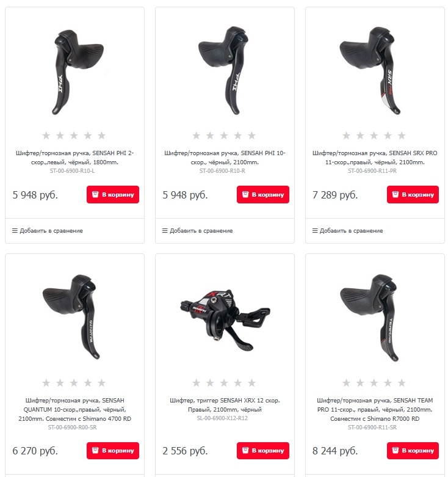The height and width of the screenshot is (477, 448).
Task: Rate SENSAH SRX PRO three stars
Action: (374, 136)
